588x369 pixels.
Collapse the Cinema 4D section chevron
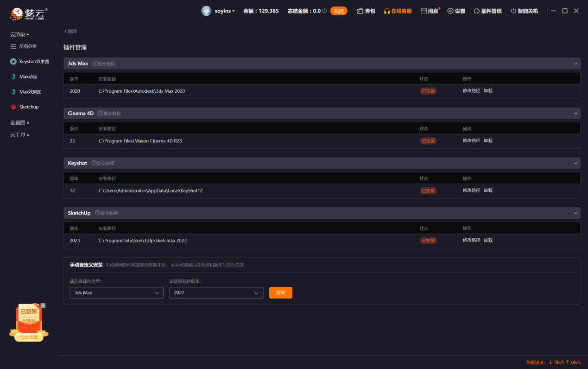575,113
